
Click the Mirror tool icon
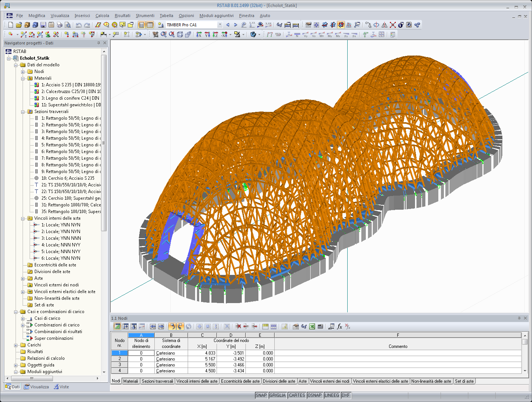384,25
